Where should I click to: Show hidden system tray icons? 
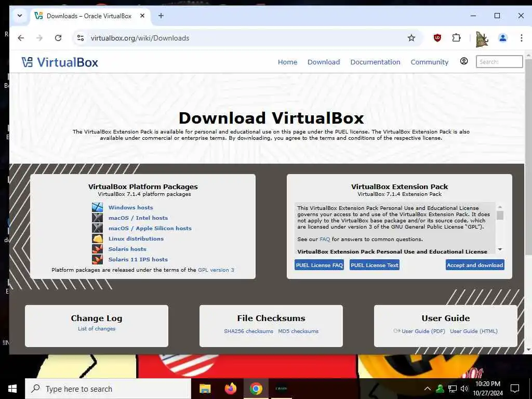428,389
